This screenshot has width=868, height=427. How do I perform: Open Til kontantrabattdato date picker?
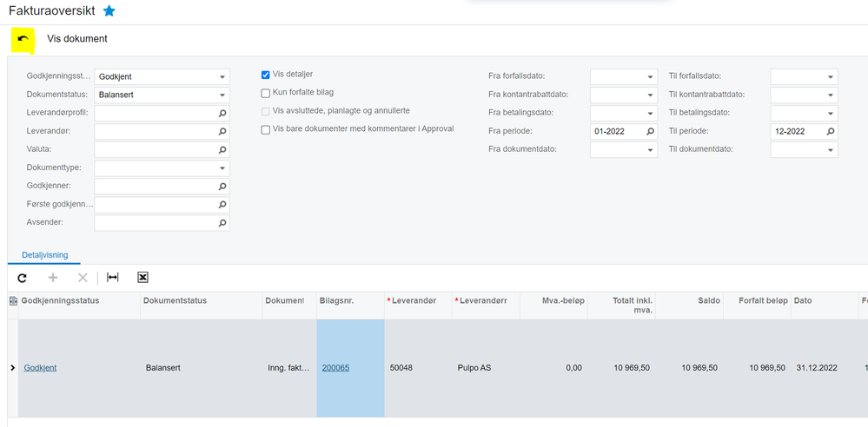[x=831, y=95]
